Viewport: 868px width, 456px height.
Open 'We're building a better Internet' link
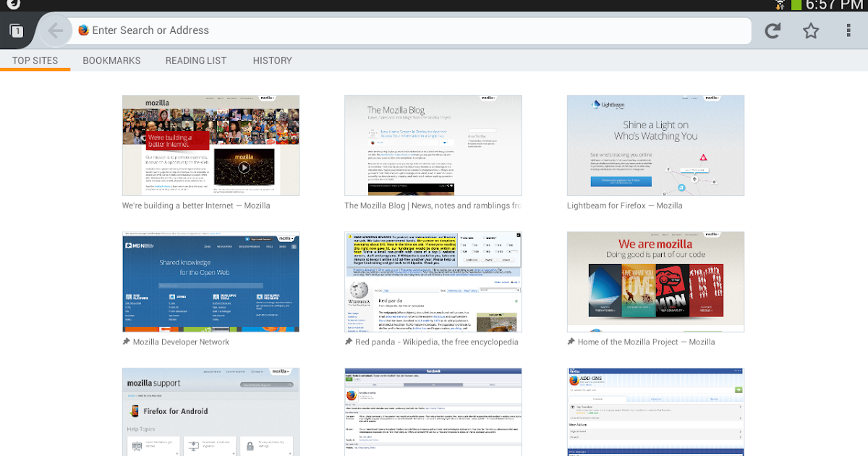(x=195, y=205)
